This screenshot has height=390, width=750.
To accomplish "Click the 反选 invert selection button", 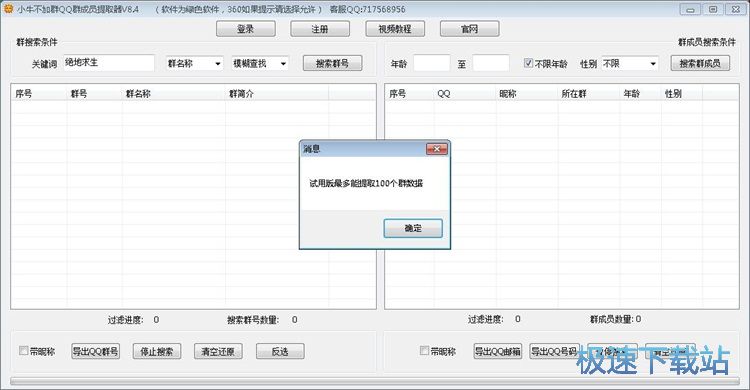I will click(x=280, y=351).
